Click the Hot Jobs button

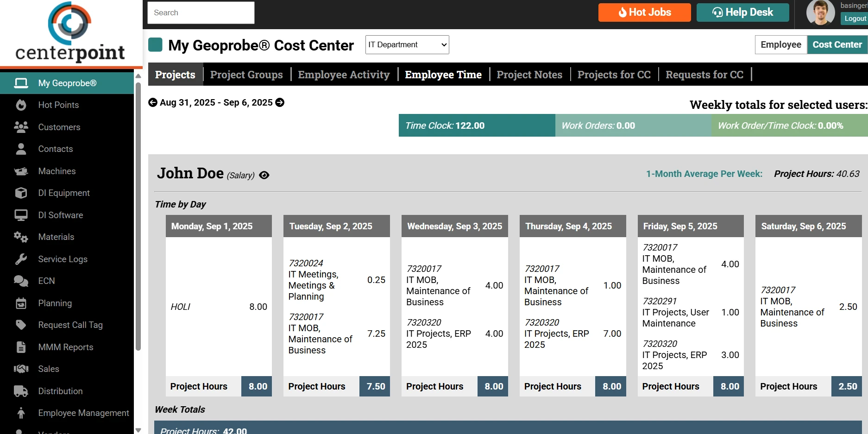[644, 13]
